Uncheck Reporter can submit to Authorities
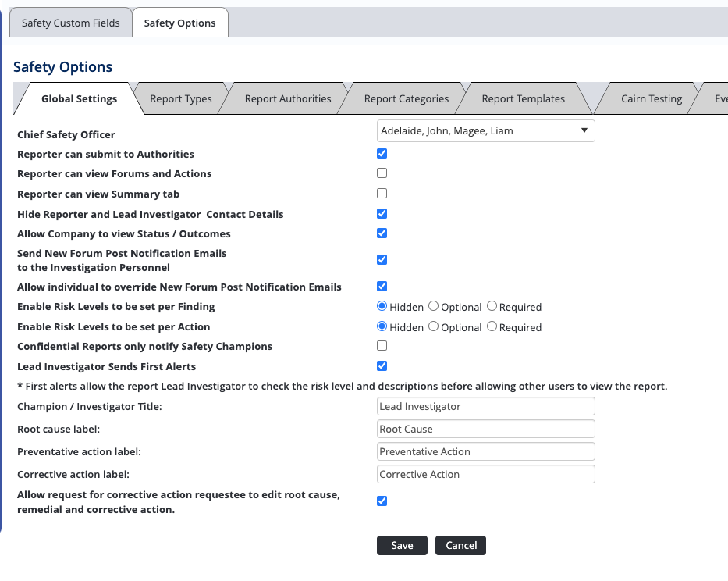The image size is (728, 581). [x=382, y=154]
